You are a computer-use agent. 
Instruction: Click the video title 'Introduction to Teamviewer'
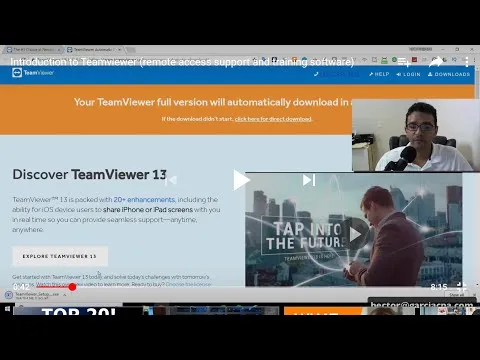(182, 62)
